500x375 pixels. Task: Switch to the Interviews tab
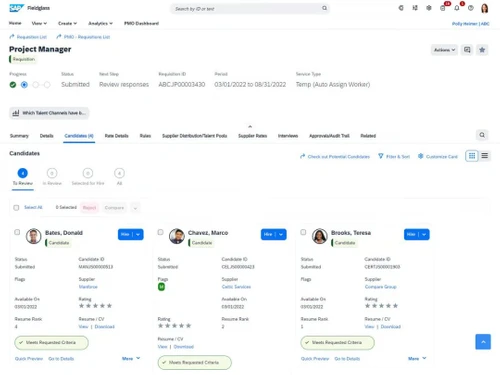point(288,136)
